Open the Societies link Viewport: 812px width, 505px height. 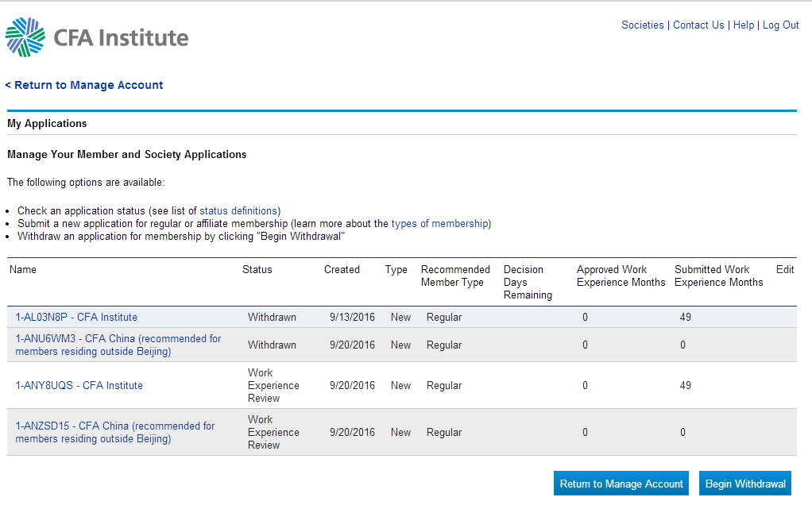click(642, 25)
